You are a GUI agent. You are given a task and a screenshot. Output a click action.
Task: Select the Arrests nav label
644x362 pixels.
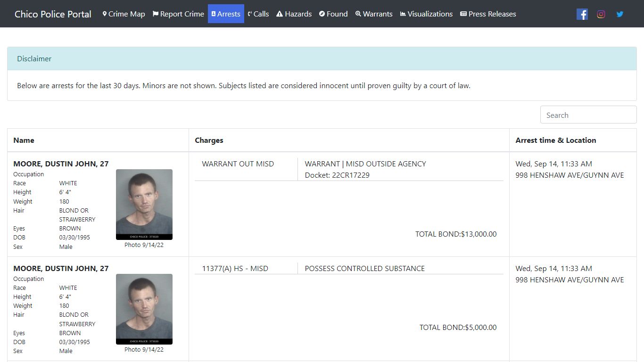pyautogui.click(x=229, y=14)
